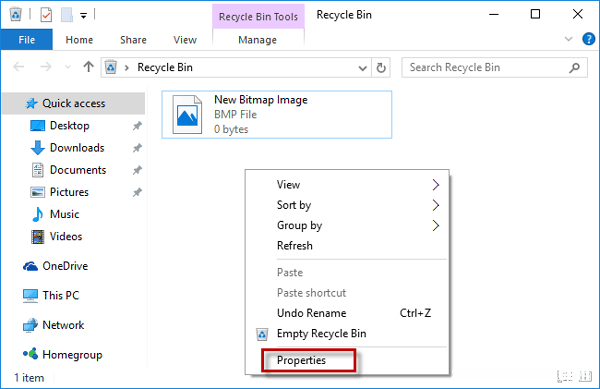
Task: Switch to the Home ribbon tab
Action: click(79, 40)
